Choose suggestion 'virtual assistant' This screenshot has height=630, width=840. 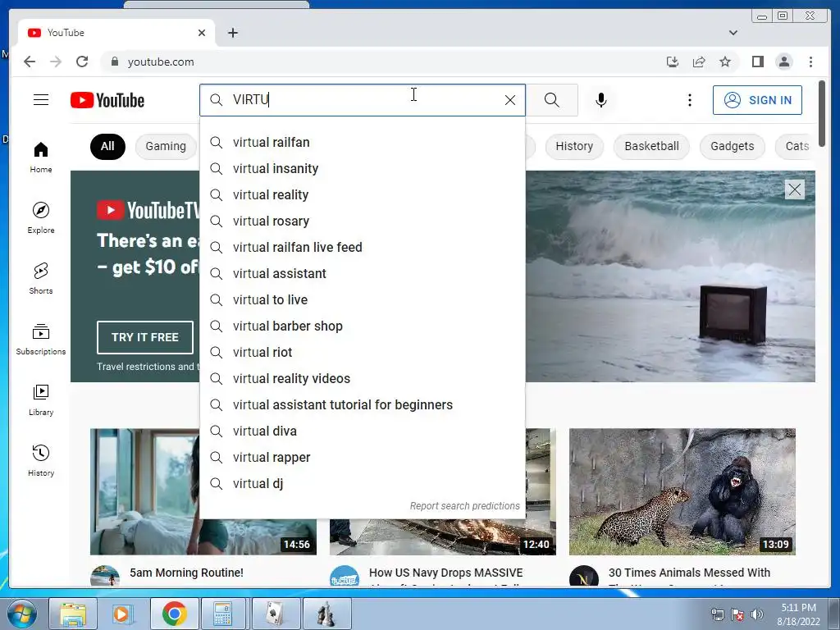(363, 274)
